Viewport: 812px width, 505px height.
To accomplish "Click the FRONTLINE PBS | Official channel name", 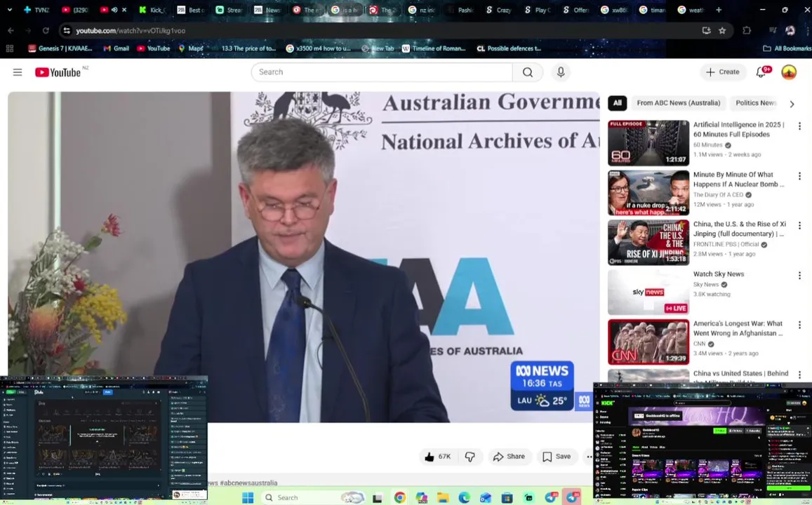I will 726,244.
